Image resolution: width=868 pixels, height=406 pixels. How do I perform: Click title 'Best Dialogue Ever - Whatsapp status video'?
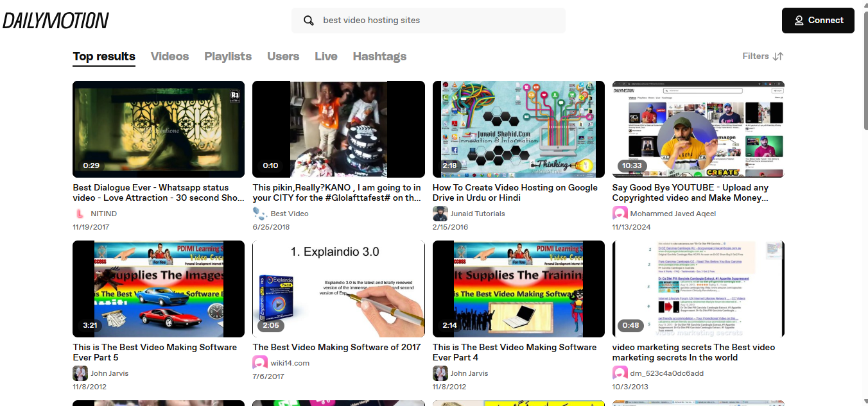click(x=159, y=192)
